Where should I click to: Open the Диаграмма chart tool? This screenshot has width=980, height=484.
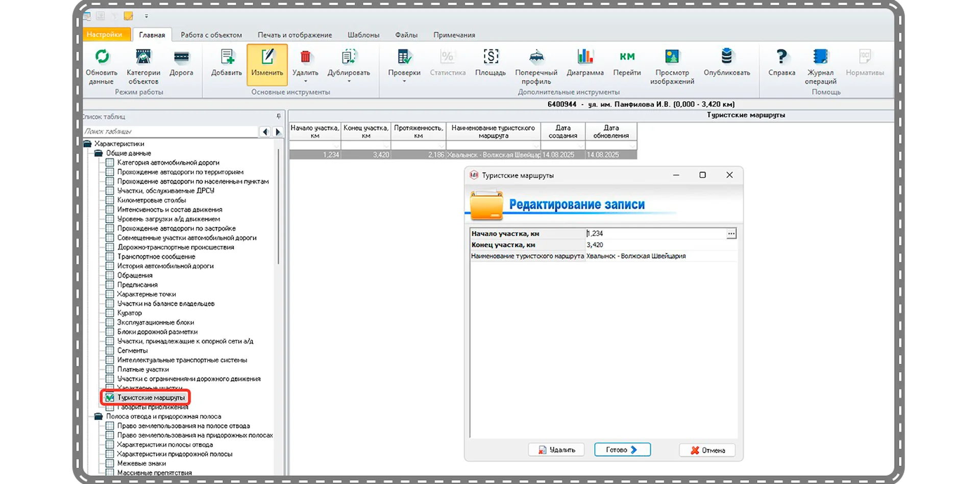(585, 57)
